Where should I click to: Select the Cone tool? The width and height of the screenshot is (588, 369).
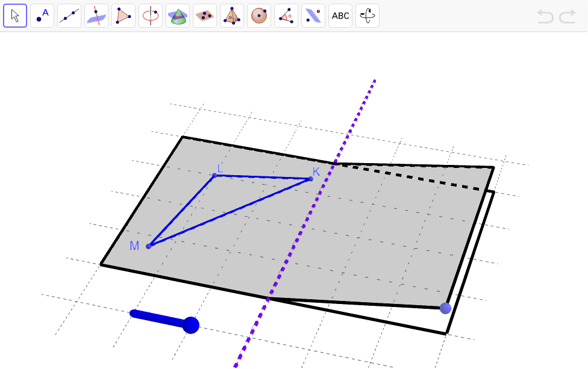(178, 16)
